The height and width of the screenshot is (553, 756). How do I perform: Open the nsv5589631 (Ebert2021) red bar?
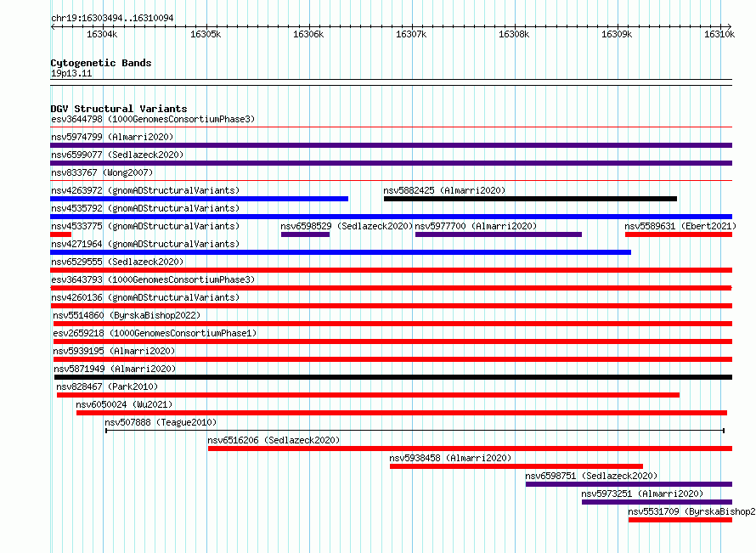(x=679, y=234)
